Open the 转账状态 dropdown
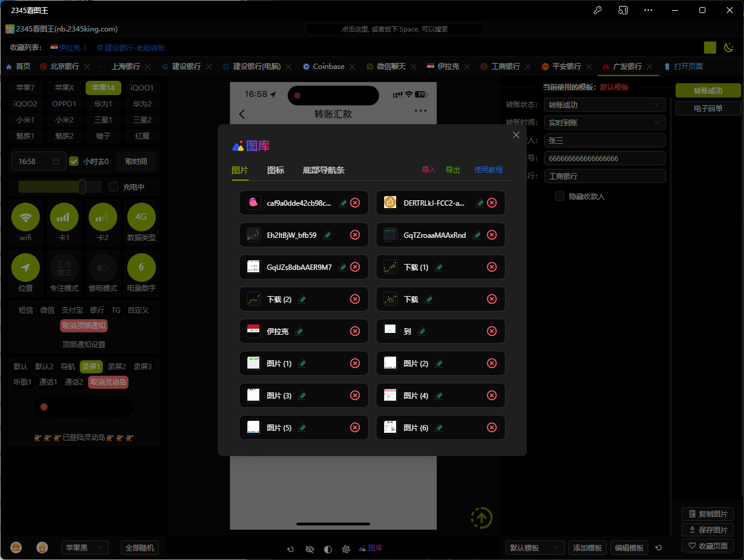The width and height of the screenshot is (744, 560). (x=604, y=105)
